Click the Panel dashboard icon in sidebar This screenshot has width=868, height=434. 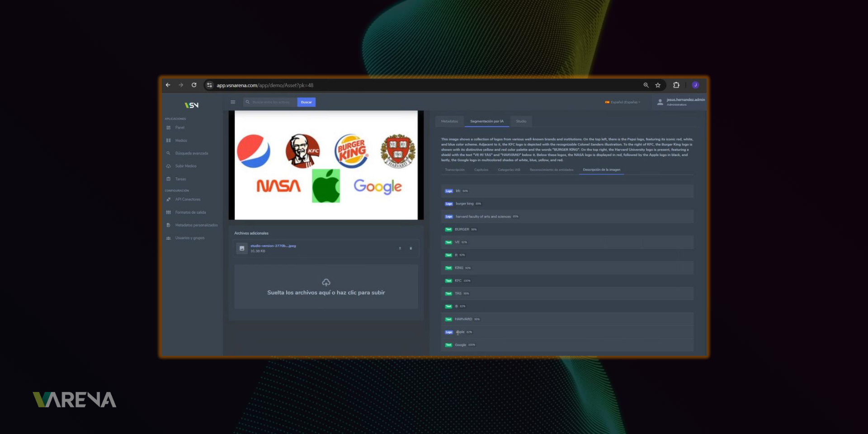(169, 127)
